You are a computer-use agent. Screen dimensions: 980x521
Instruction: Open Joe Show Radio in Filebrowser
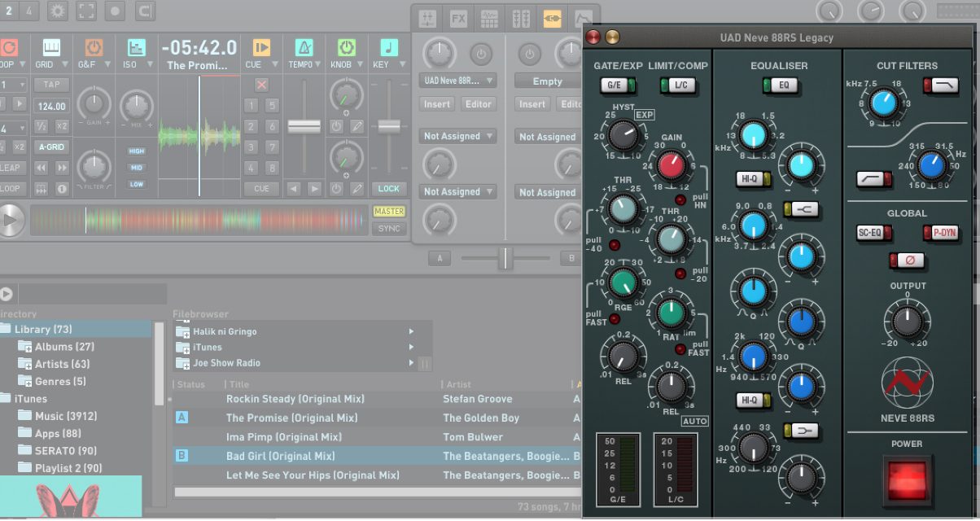pos(226,363)
